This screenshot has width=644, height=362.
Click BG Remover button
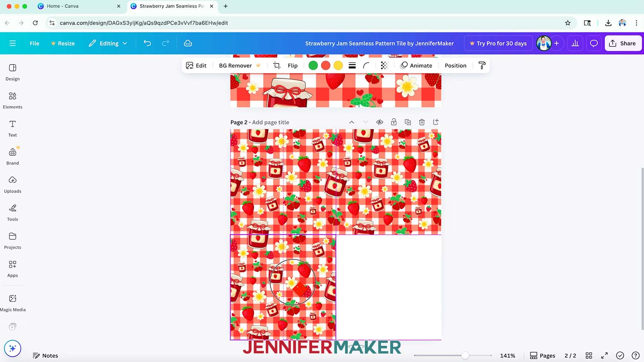240,66
